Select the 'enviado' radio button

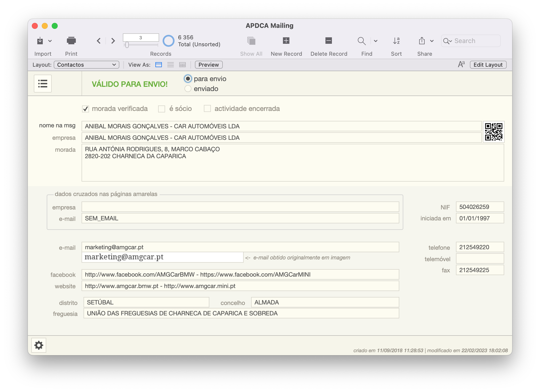click(188, 89)
